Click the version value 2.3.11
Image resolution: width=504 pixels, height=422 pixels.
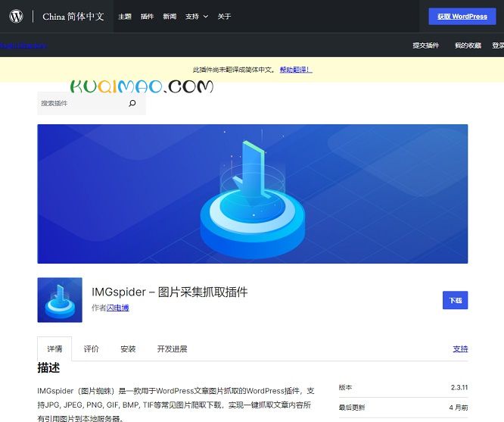coord(459,387)
